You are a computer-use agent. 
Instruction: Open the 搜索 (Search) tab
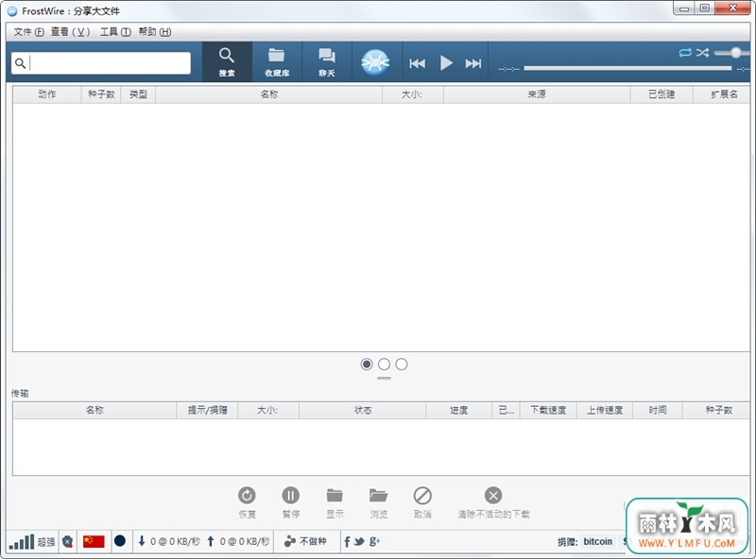click(x=227, y=61)
